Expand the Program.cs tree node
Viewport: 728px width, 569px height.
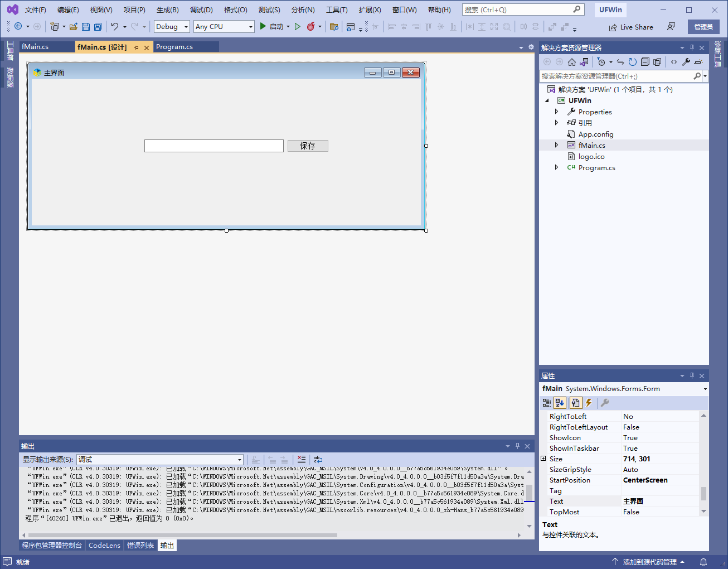pos(556,167)
